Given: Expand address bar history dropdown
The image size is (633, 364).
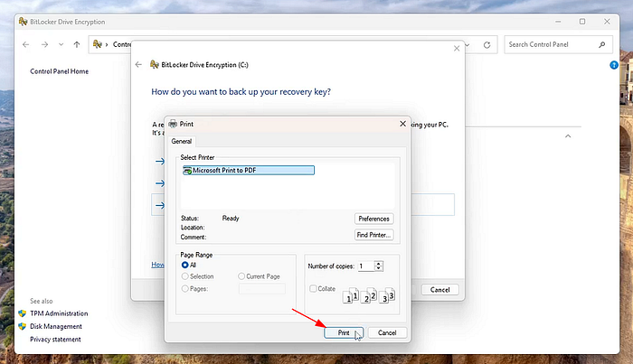Looking at the screenshot, I should tap(468, 45).
